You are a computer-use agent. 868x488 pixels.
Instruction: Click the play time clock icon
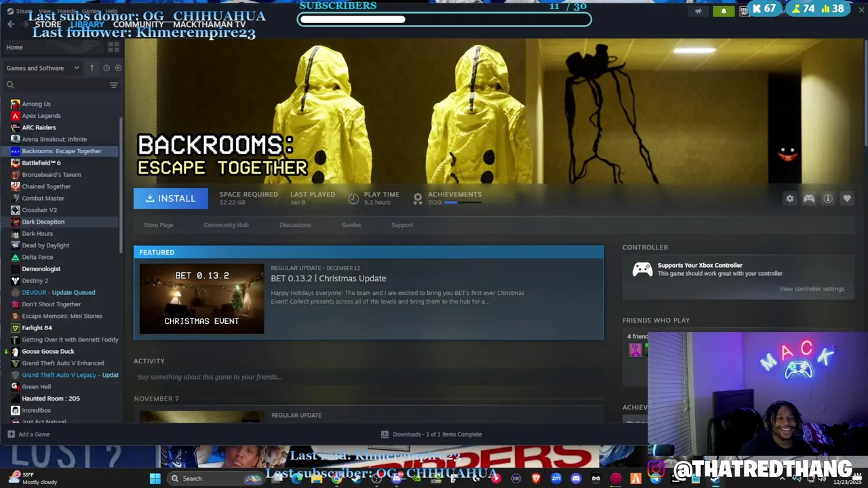coord(353,198)
